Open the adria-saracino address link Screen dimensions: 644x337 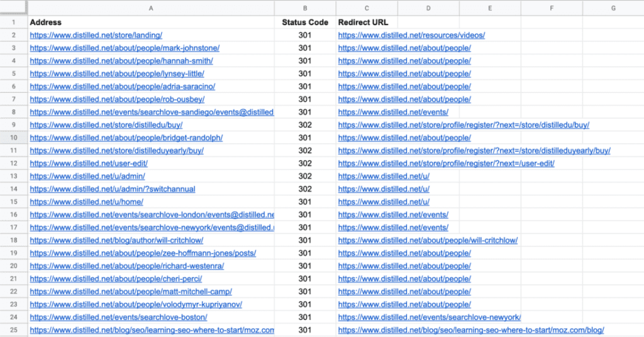[x=123, y=86]
